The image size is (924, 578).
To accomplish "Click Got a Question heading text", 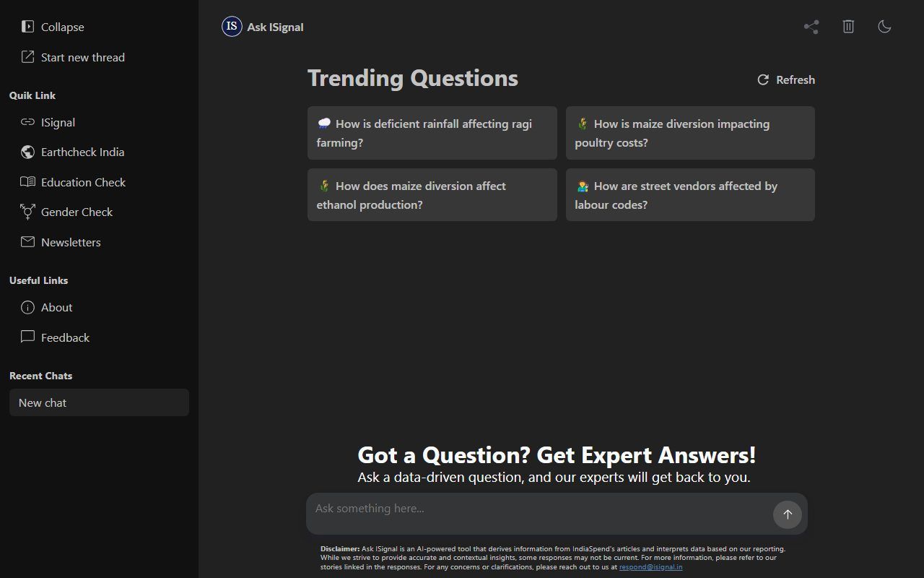I will (x=557, y=454).
